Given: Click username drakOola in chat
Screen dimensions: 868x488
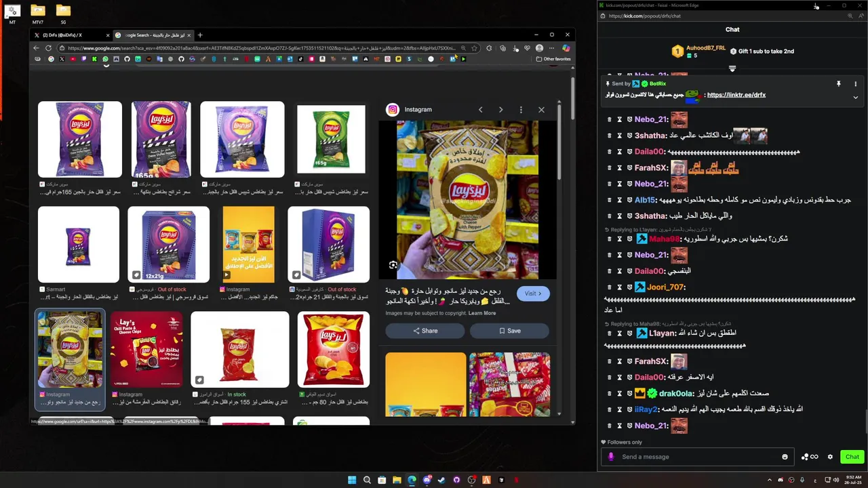Looking at the screenshot, I should point(676,394).
